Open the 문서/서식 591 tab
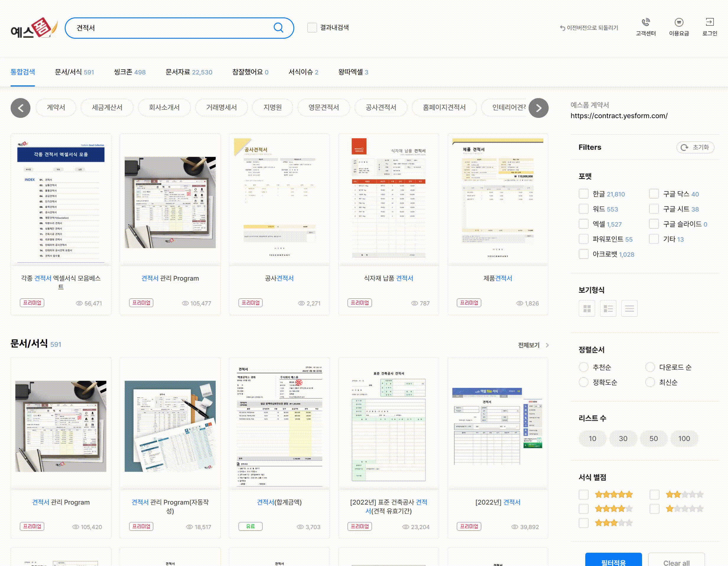728x566 pixels. tap(74, 72)
